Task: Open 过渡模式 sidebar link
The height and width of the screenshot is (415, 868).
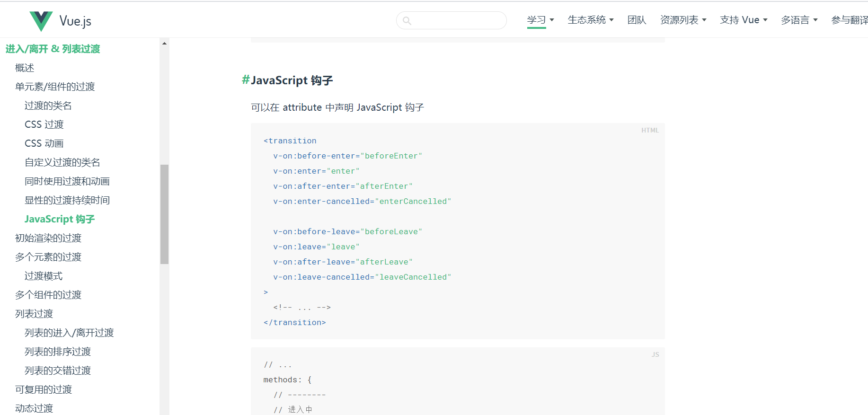Action: (x=43, y=276)
